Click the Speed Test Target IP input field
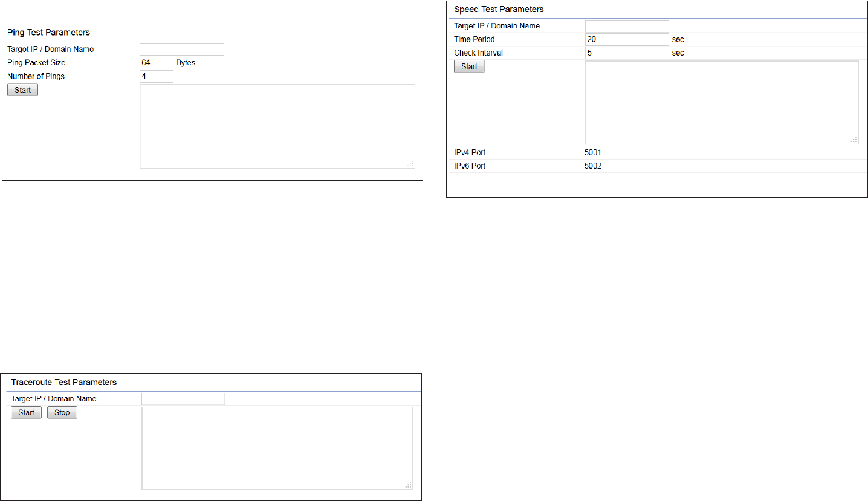The width and height of the screenshot is (868, 501). pos(627,26)
